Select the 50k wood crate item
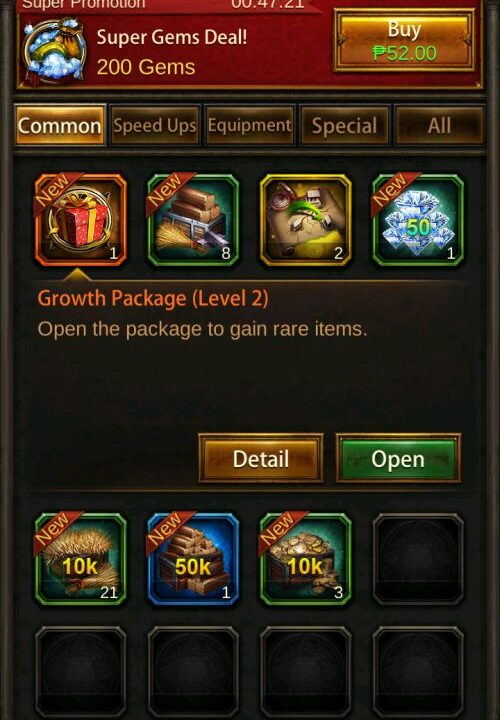The height and width of the screenshot is (720, 500). (x=193, y=559)
